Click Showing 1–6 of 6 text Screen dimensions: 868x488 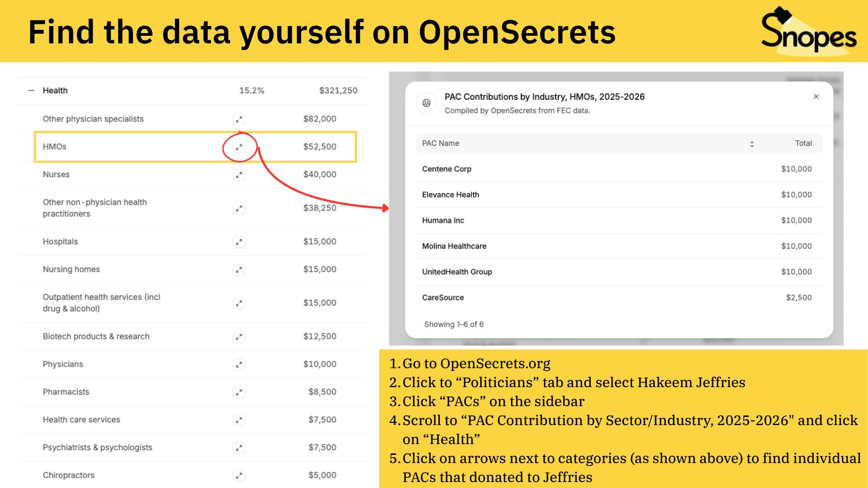pyautogui.click(x=454, y=324)
